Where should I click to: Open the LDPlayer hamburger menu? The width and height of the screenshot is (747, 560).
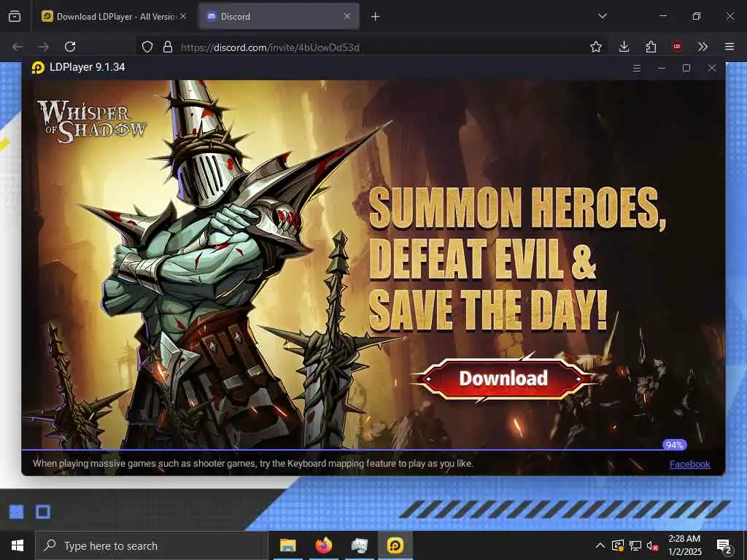(636, 68)
